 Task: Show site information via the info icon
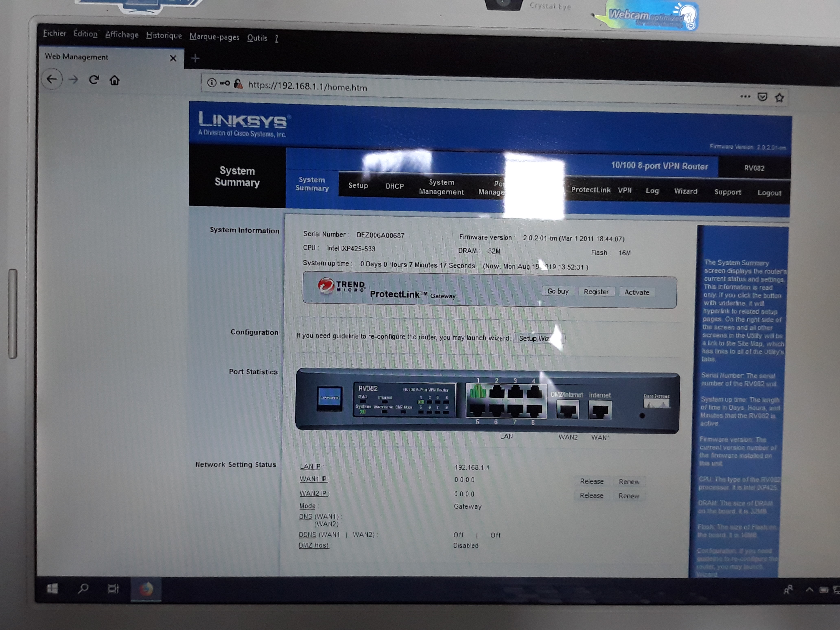coord(211,82)
